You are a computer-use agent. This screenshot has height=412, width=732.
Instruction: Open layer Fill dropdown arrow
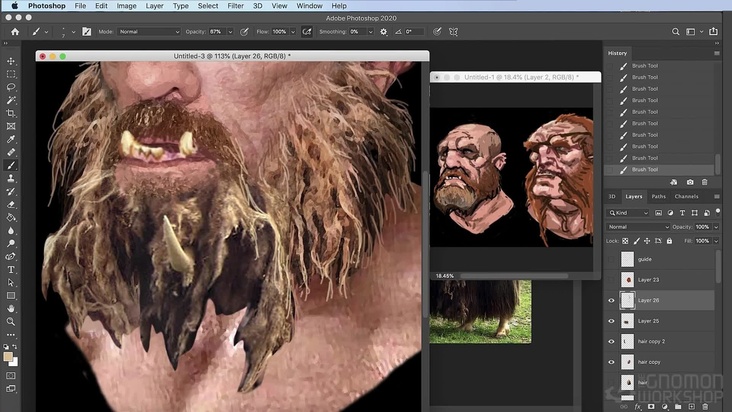click(716, 241)
